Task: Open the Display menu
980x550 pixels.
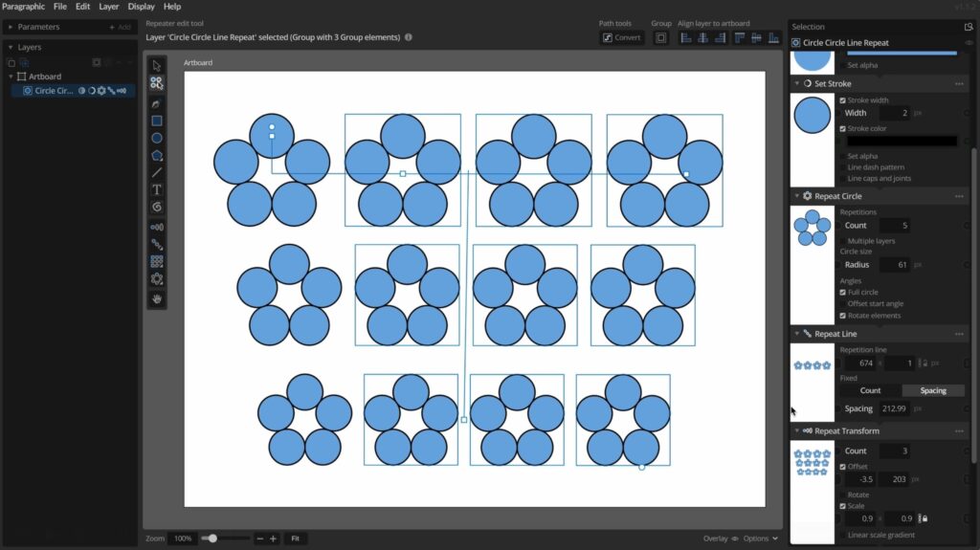Action: point(141,7)
